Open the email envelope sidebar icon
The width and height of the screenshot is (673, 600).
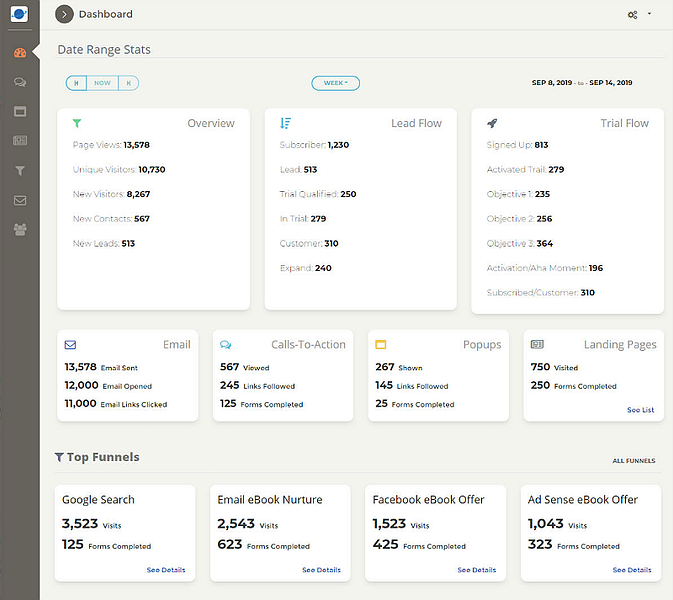point(19,200)
